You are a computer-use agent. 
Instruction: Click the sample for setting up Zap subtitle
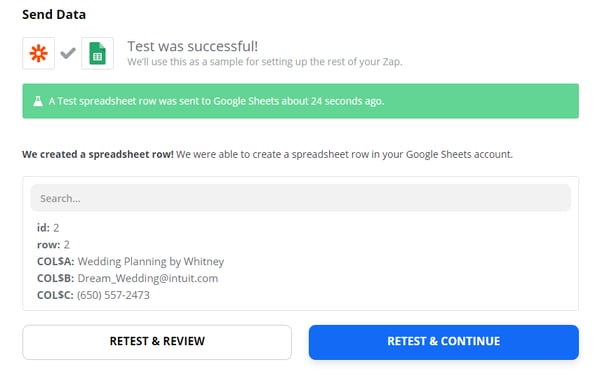(265, 62)
